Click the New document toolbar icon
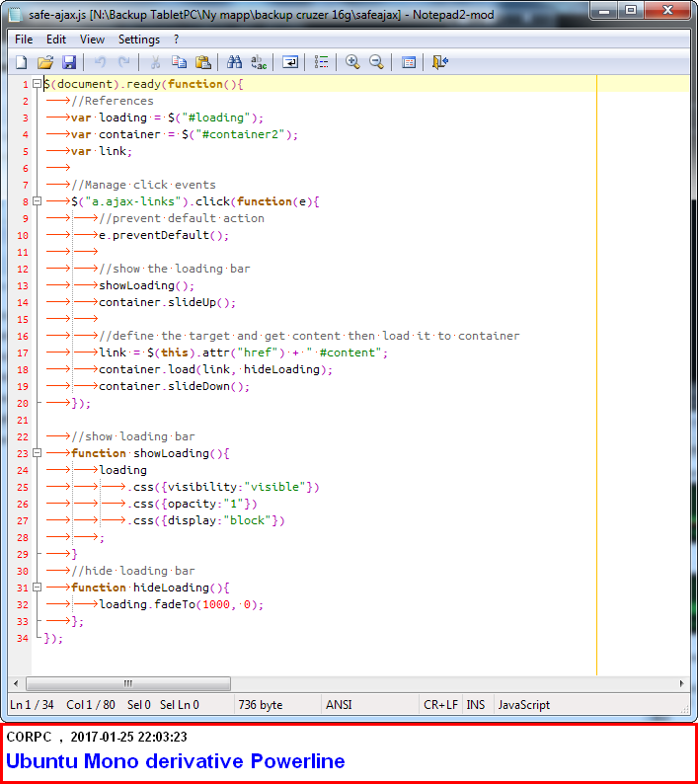 point(21,62)
